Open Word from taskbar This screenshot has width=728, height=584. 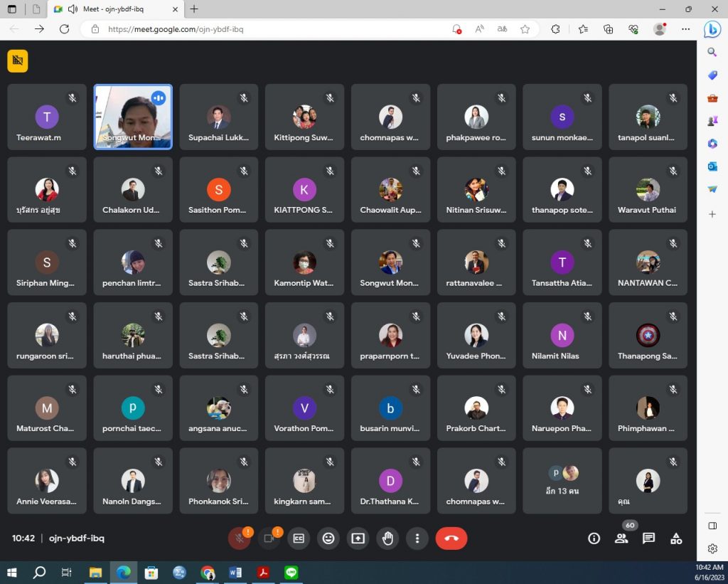(235, 573)
